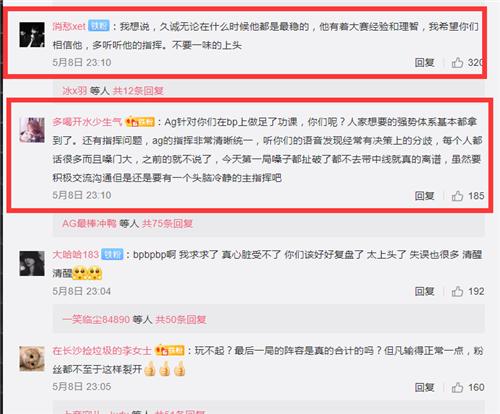Image resolution: width=500 pixels, height=414 pixels.
Task: Open 冰x羽 user link
Action: [75, 91]
